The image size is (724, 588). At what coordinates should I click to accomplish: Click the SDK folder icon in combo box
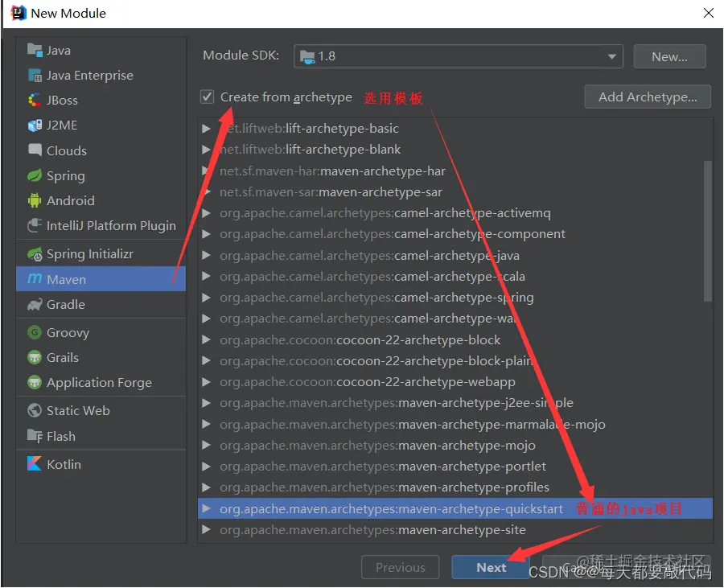(307, 56)
